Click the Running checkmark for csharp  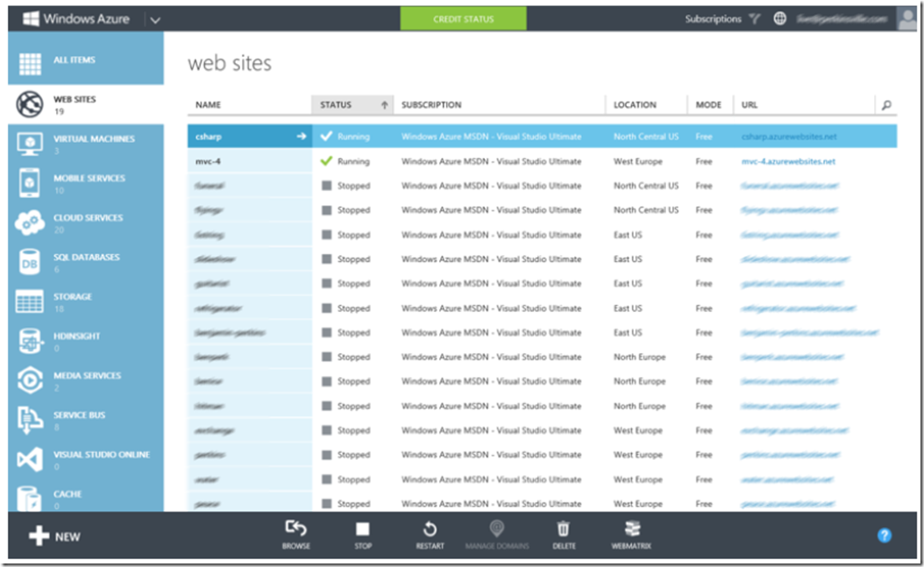326,136
